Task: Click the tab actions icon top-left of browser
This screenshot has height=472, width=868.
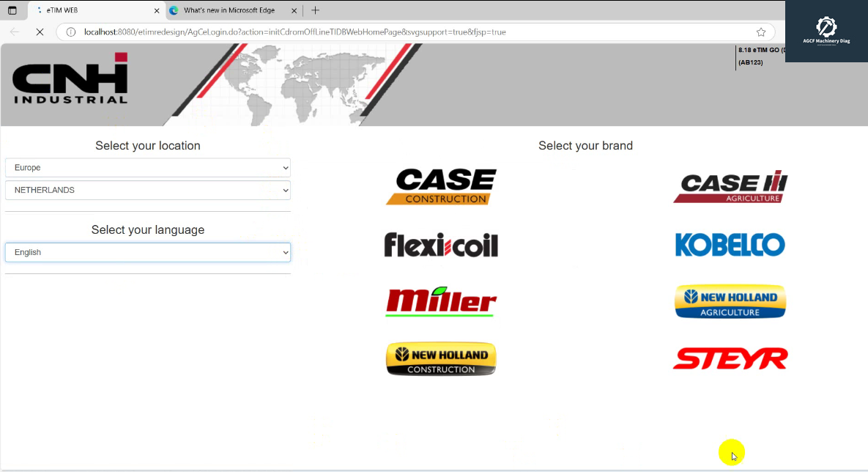Action: [12, 11]
